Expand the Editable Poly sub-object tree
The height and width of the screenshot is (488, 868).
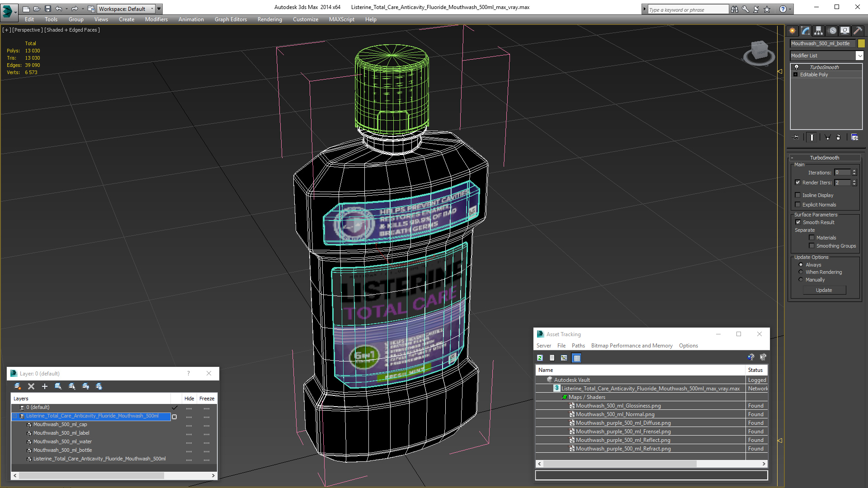click(x=796, y=75)
